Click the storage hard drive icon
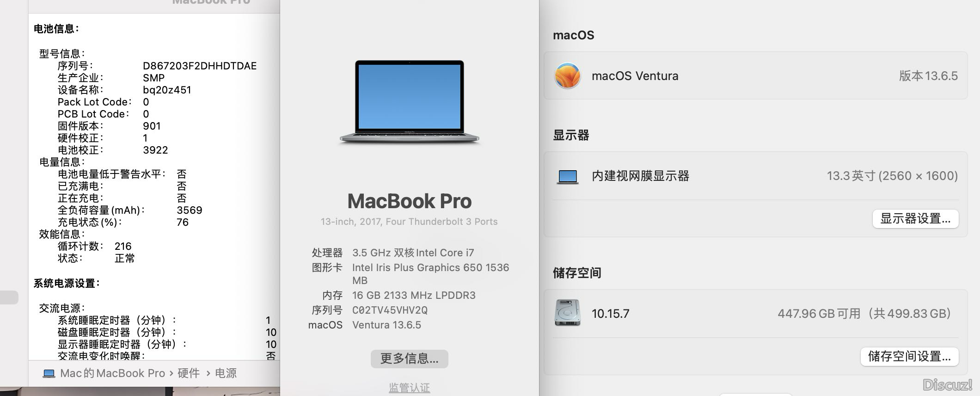Screen dimensions: 980x396 pos(567,313)
